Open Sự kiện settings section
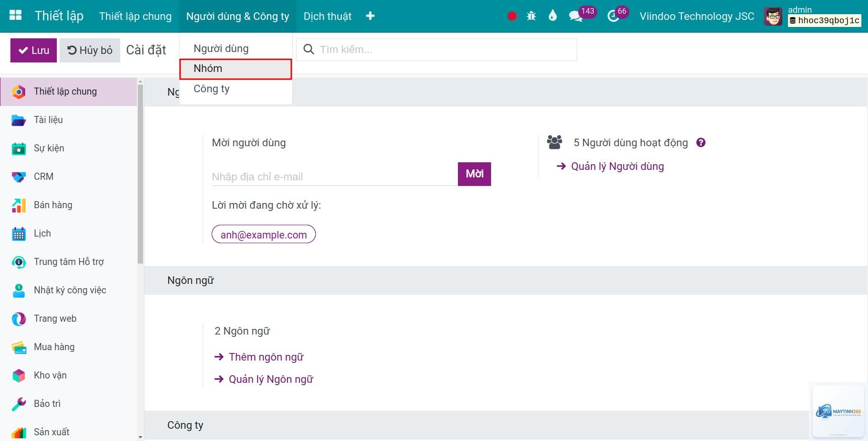This screenshot has width=868, height=441. (x=68, y=148)
